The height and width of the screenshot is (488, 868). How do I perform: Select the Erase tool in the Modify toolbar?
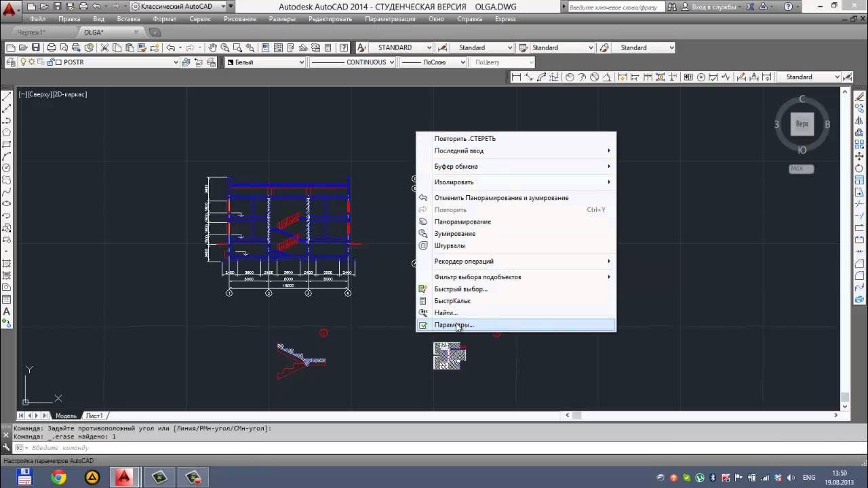pyautogui.click(x=859, y=97)
